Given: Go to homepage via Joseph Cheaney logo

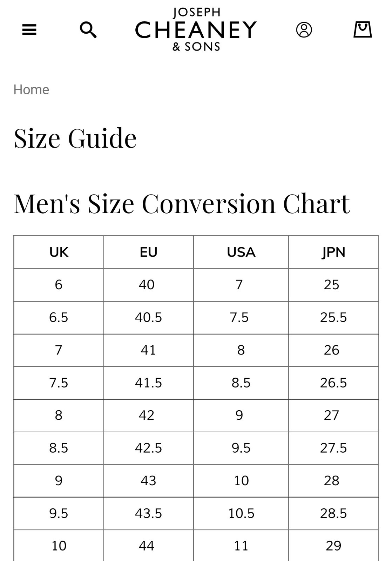Looking at the screenshot, I should (x=196, y=30).
